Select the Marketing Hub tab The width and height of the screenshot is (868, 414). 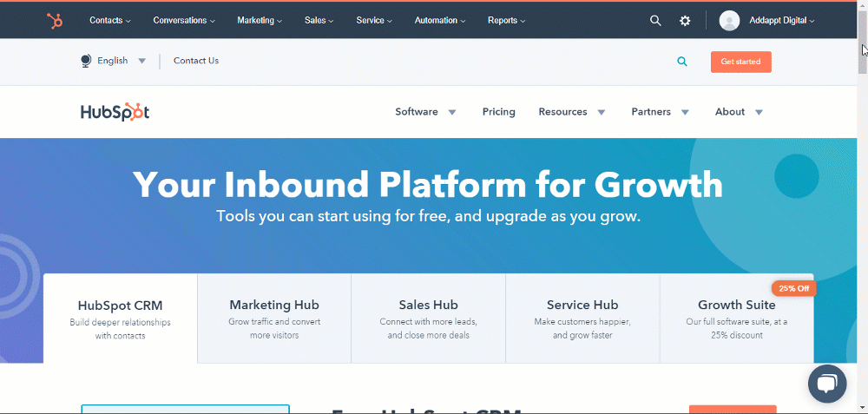coord(274,319)
